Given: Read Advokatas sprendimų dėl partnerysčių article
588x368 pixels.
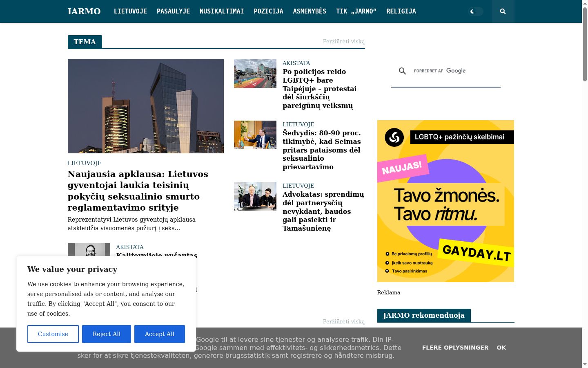Looking at the screenshot, I should [x=323, y=211].
